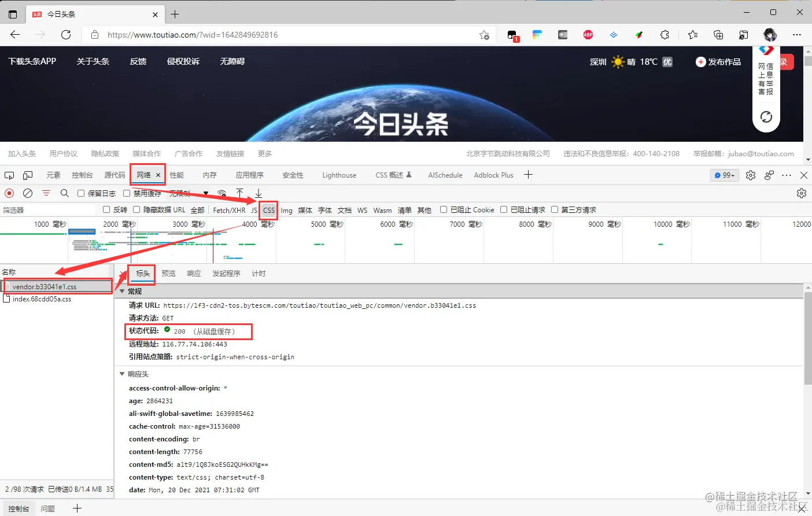Screen dimensions: 812x516
Task: Open DevTools settings gear near 99+ badge
Action: coord(751,175)
